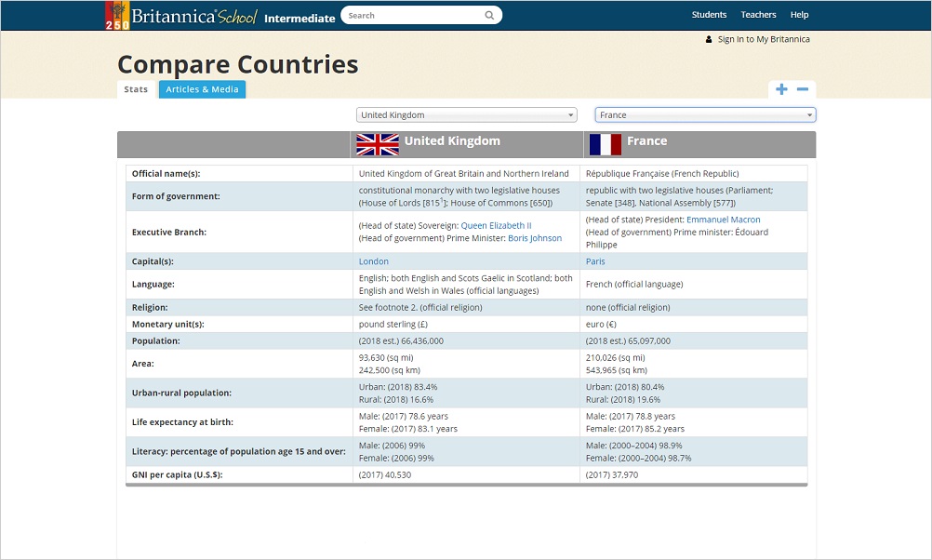The image size is (932, 560).
Task: Click the user icon beside Sign in
Action: click(x=709, y=40)
